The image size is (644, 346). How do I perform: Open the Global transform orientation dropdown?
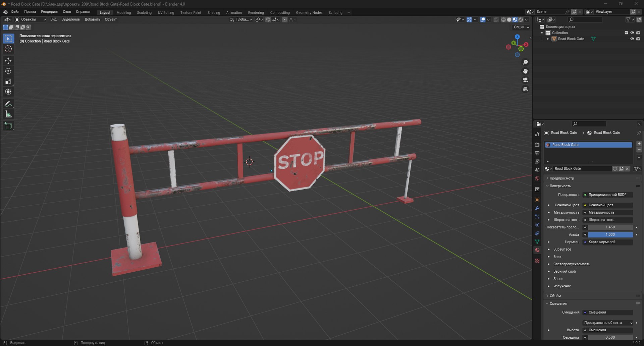241,20
